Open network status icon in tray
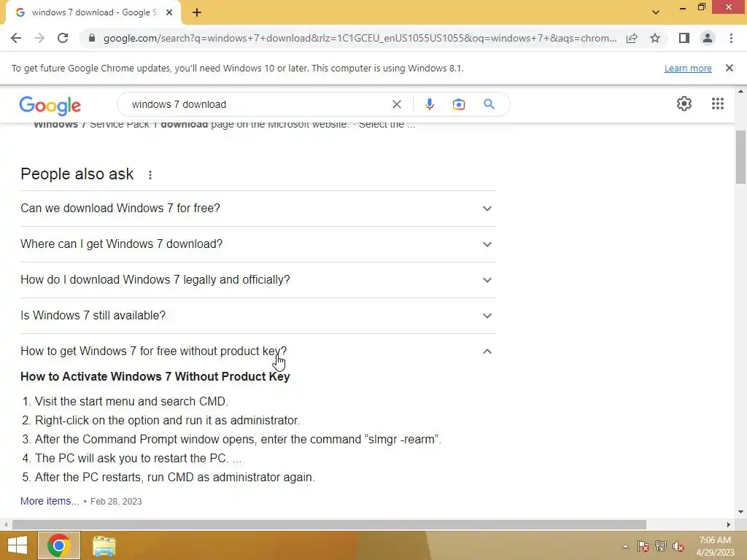 click(661, 546)
